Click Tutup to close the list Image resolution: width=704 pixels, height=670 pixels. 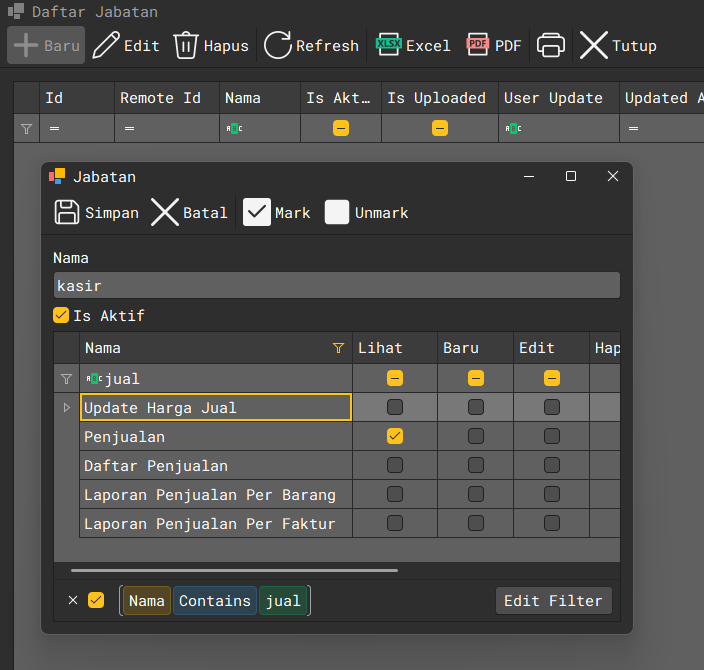[594, 46]
